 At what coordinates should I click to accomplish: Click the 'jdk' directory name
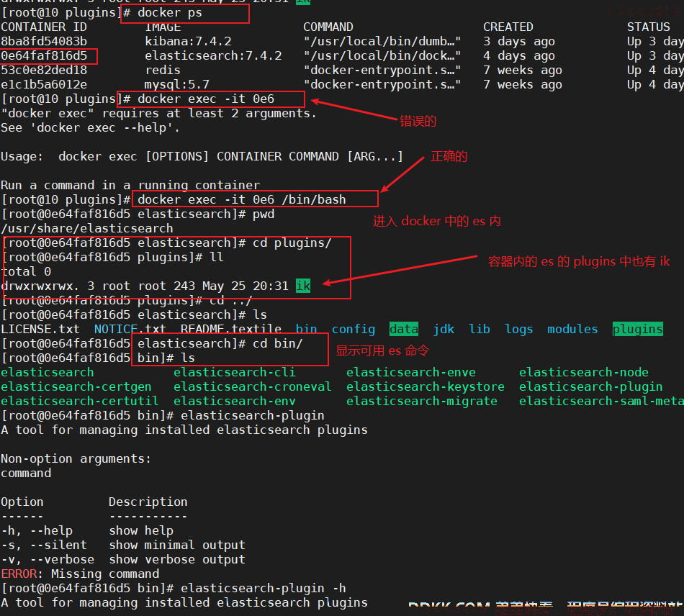pyautogui.click(x=444, y=329)
